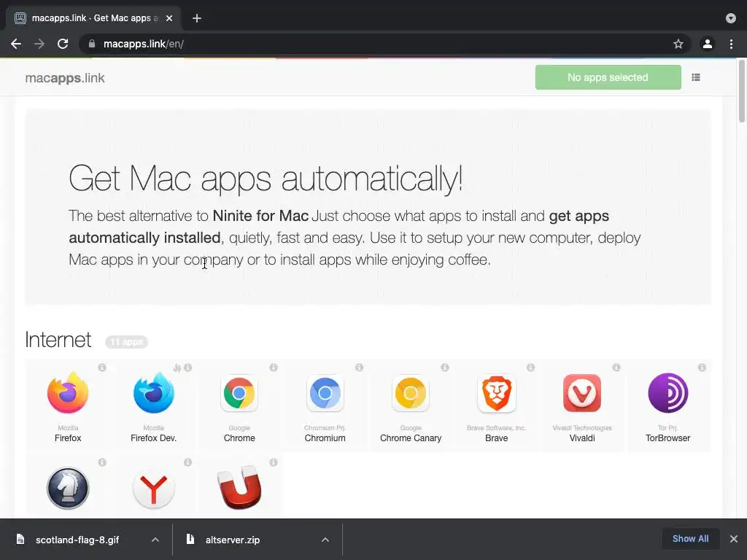Switch to the macapps.link tab
Image resolution: width=747 pixels, height=560 pixels.
coord(93,18)
